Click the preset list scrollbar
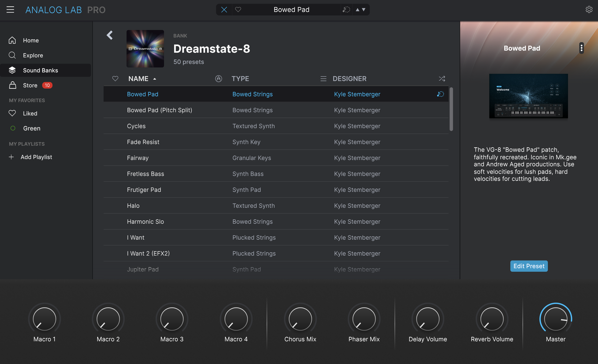Image resolution: width=598 pixels, height=364 pixels. (451, 109)
